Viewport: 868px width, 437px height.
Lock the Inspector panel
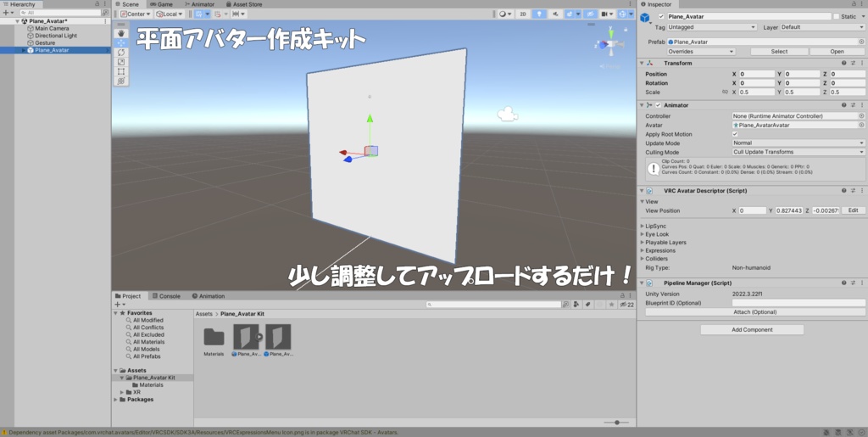tap(856, 4)
